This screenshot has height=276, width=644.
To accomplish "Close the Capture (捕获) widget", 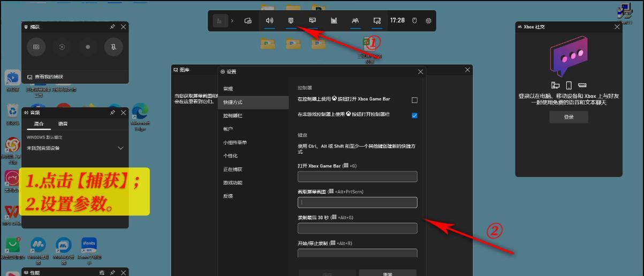I will pos(124,27).
